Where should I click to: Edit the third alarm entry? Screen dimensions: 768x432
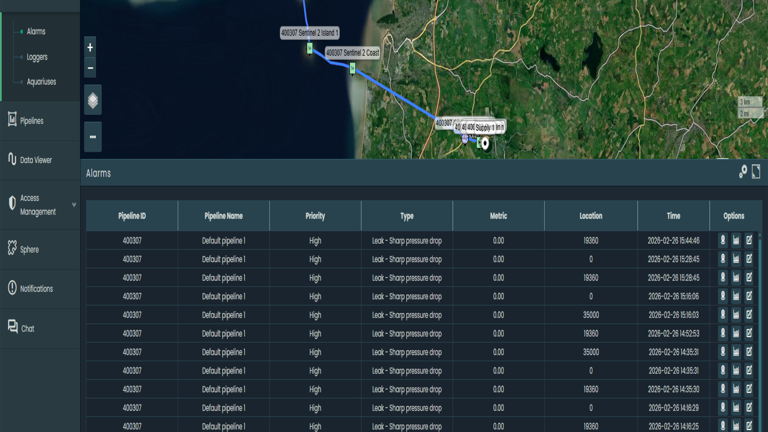click(749, 278)
